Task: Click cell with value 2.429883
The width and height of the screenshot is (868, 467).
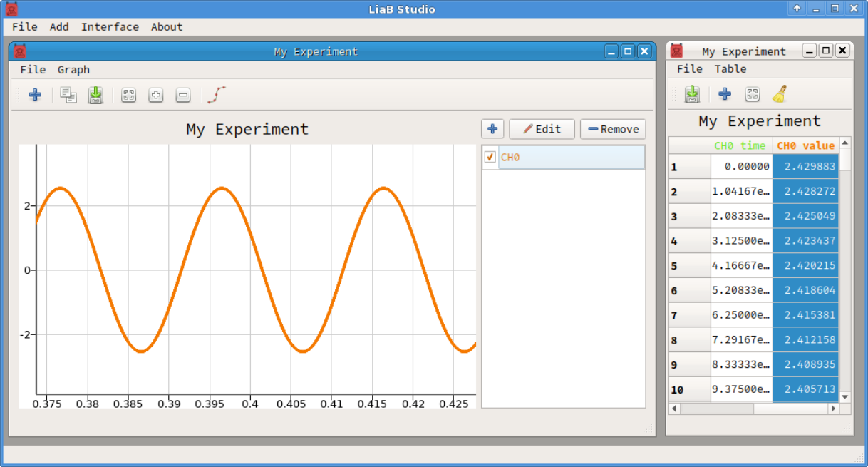Action: click(x=806, y=166)
